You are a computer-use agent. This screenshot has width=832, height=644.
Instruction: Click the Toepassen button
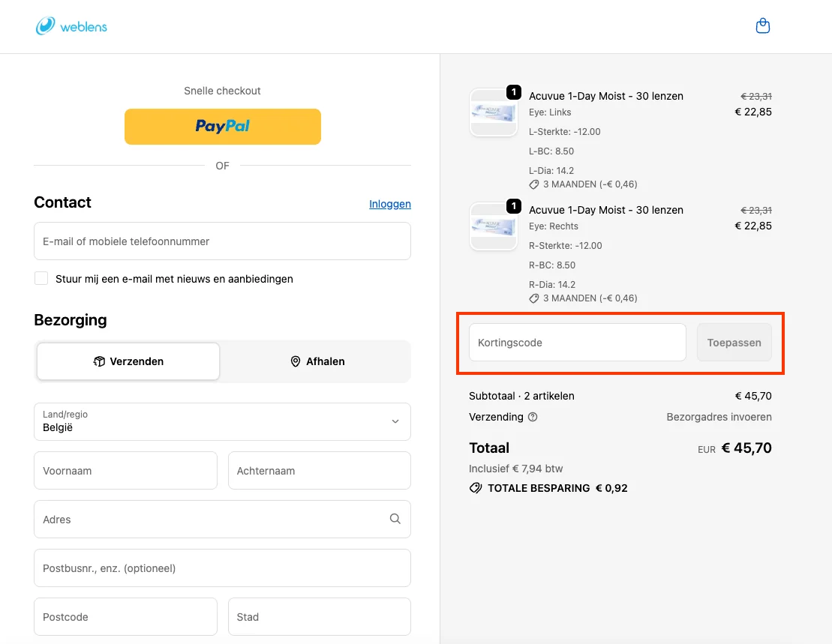point(734,343)
